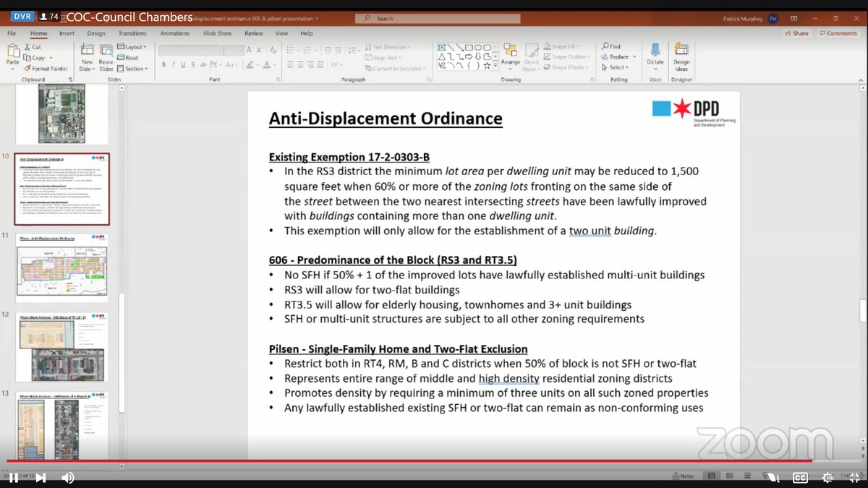Exit full screen video mode

[854, 477]
